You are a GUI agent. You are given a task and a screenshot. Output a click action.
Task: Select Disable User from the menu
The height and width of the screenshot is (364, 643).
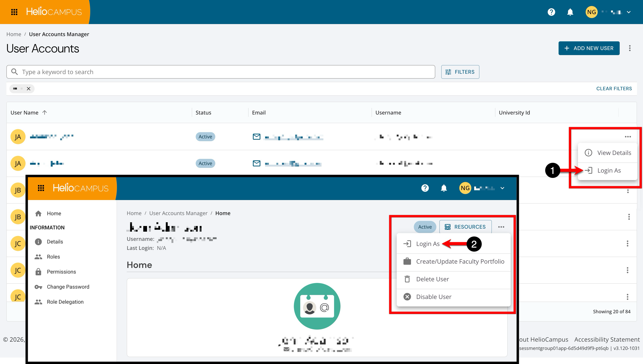(x=453, y=297)
